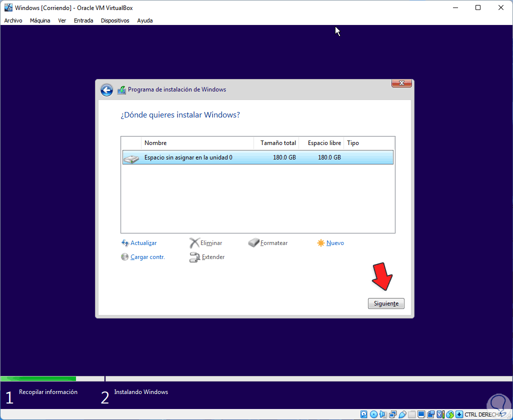Screen dimensions: 513x420
Task: Click the VirtualBox window title icon
Action: point(8,7)
